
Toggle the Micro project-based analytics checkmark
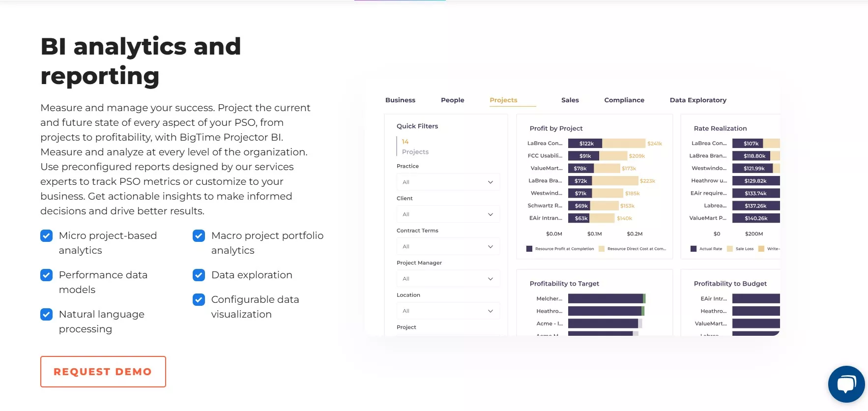point(47,236)
